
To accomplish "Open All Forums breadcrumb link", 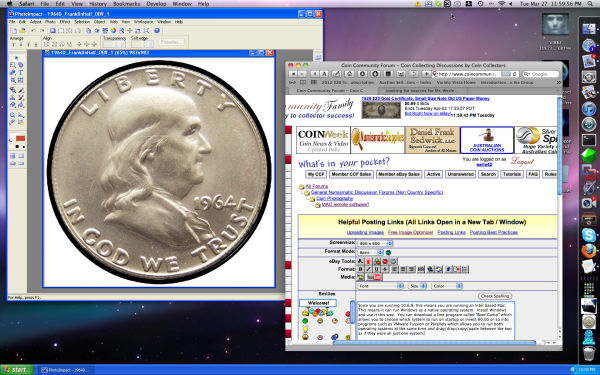I will point(316,186).
